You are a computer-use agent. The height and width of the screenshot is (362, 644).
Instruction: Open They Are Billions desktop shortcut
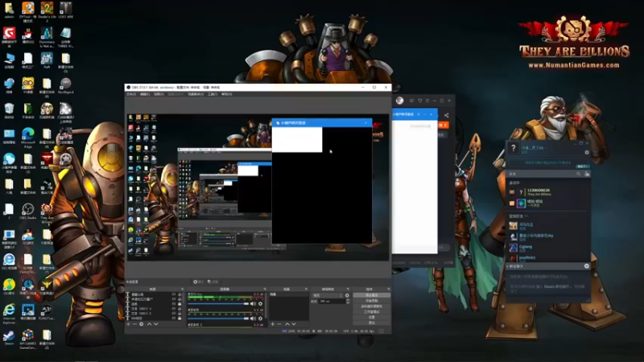click(x=47, y=213)
